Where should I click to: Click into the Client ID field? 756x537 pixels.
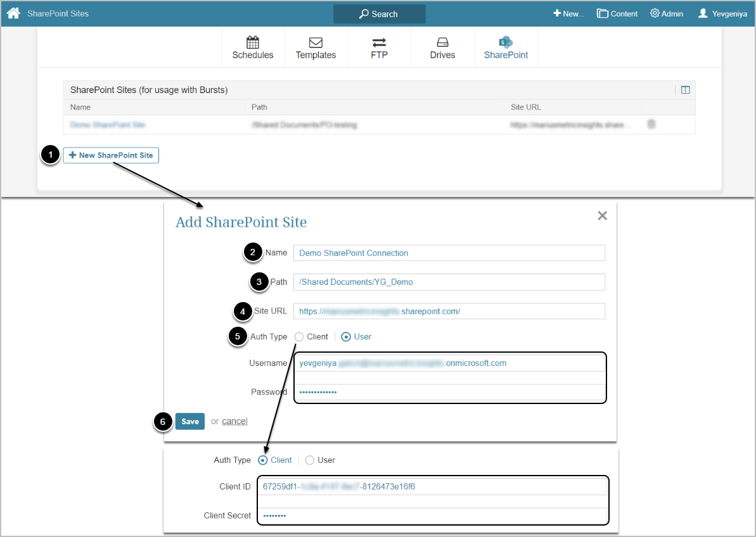pyautogui.click(x=432, y=486)
